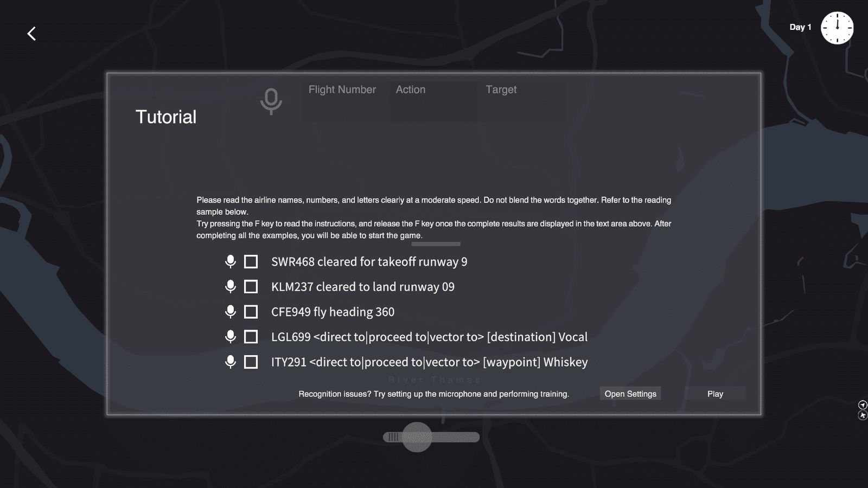Image resolution: width=868 pixels, height=488 pixels.
Task: Click the small progress bar under the instructions
Action: [436, 244]
